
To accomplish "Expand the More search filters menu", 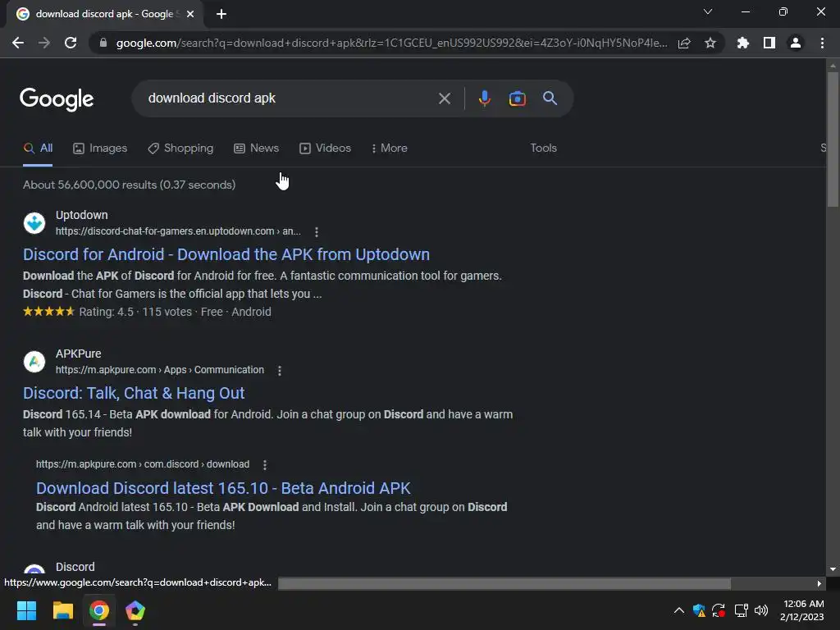I will 390,148.
